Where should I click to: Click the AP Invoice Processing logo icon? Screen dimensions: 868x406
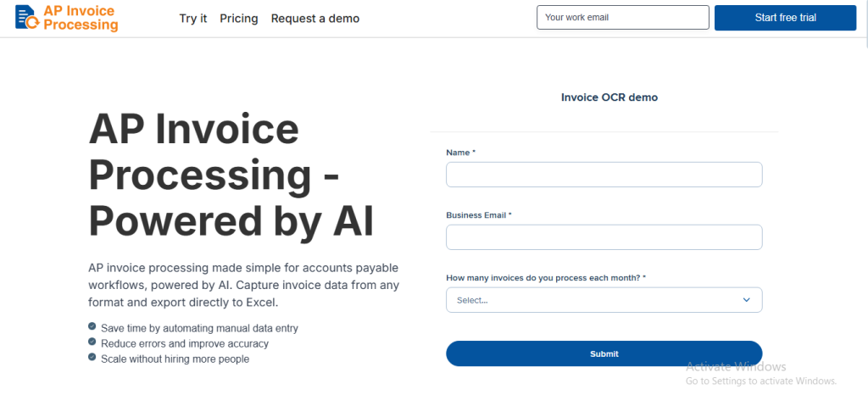click(x=26, y=17)
